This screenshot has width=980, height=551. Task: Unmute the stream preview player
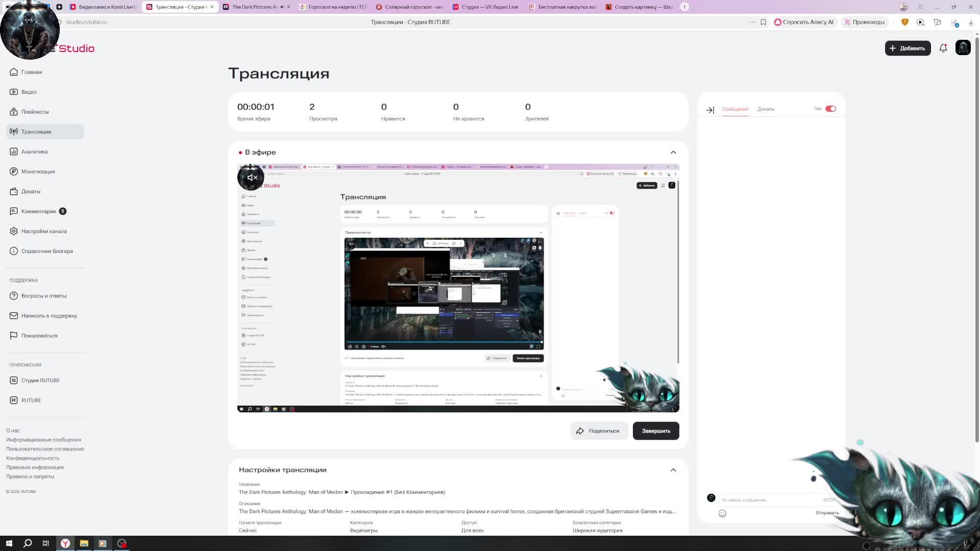tap(252, 178)
